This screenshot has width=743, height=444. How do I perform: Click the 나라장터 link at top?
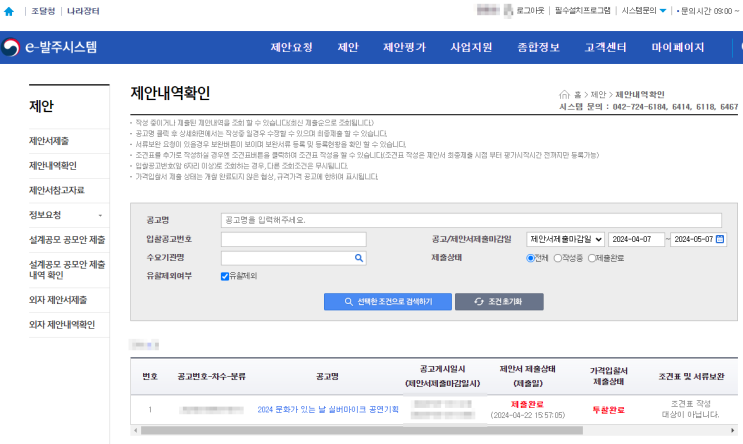[83, 11]
